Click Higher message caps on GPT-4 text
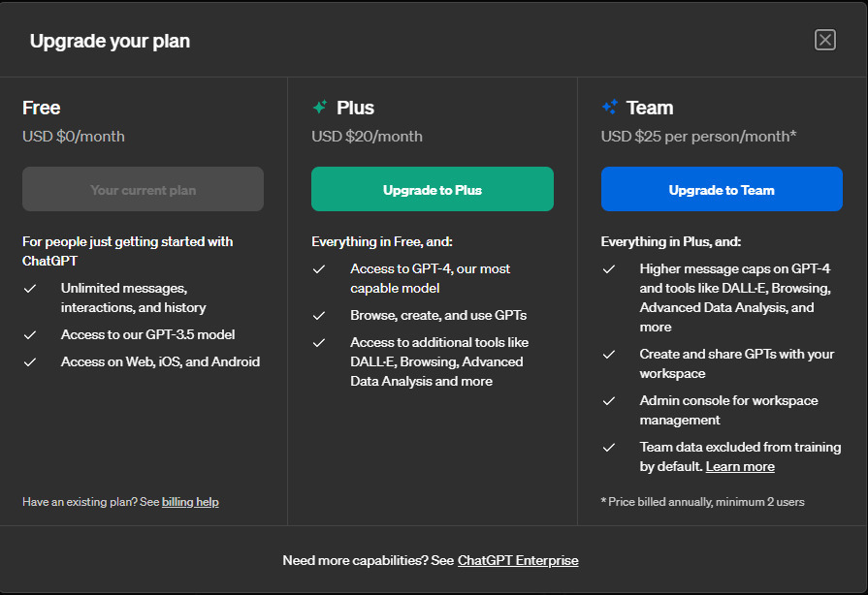 (735, 298)
